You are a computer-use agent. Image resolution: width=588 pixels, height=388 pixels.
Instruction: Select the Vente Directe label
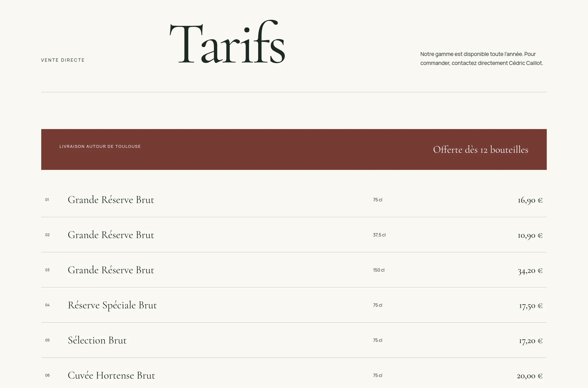point(63,60)
